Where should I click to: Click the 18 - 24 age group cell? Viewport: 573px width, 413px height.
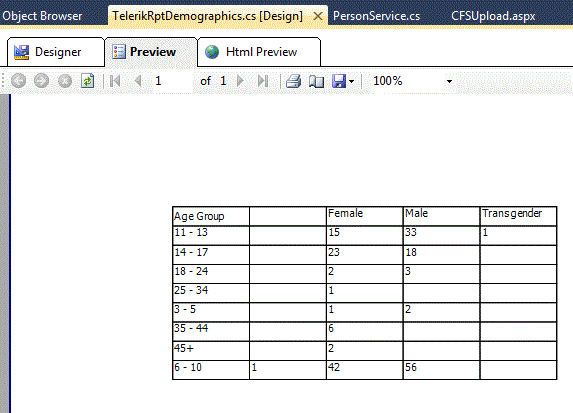click(x=211, y=274)
